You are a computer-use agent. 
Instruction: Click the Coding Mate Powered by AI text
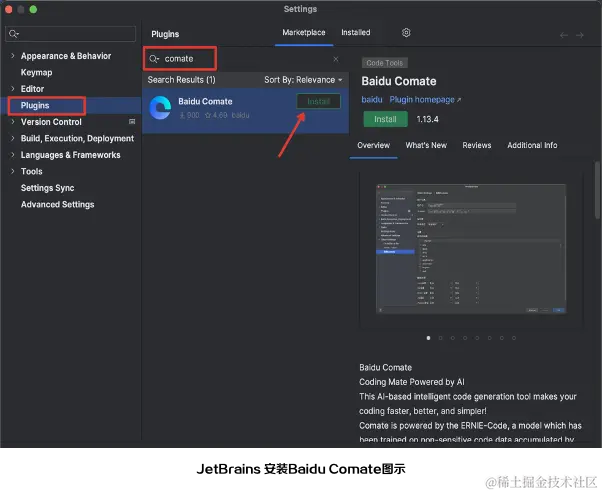412,382
